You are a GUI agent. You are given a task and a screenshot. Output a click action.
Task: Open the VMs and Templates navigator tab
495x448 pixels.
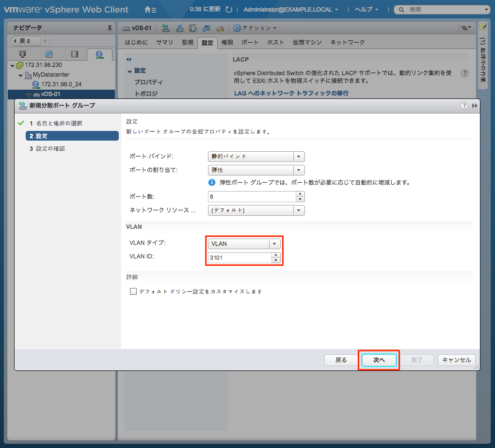click(48, 54)
